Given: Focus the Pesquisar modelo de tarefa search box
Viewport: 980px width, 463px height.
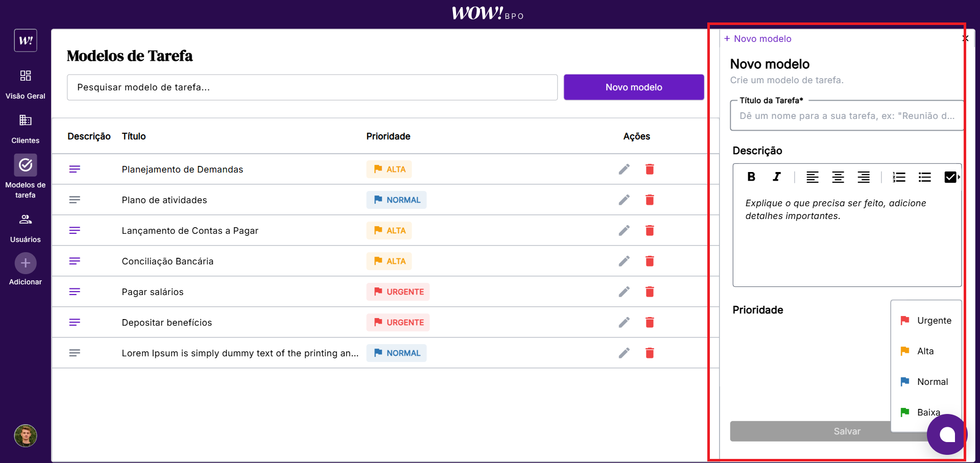Looking at the screenshot, I should 312,87.
